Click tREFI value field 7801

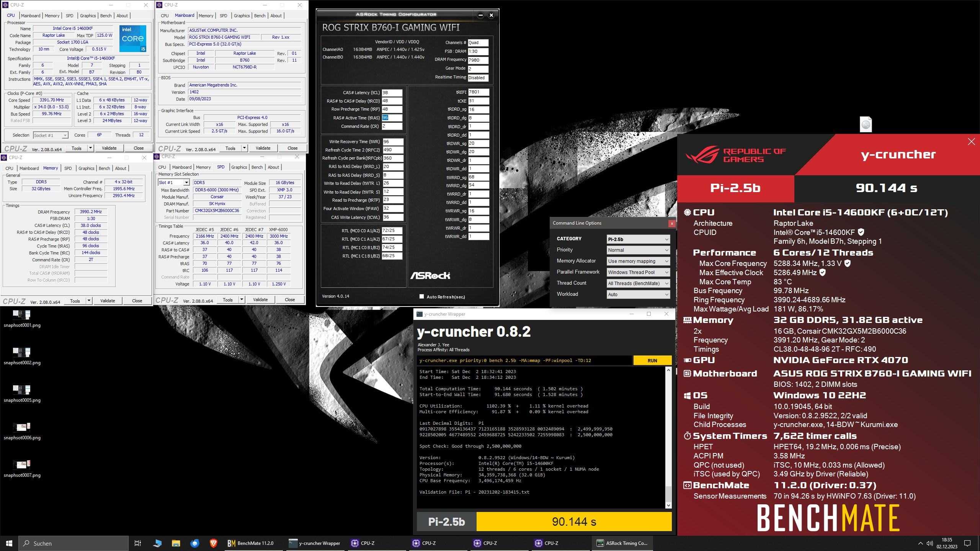(479, 92)
